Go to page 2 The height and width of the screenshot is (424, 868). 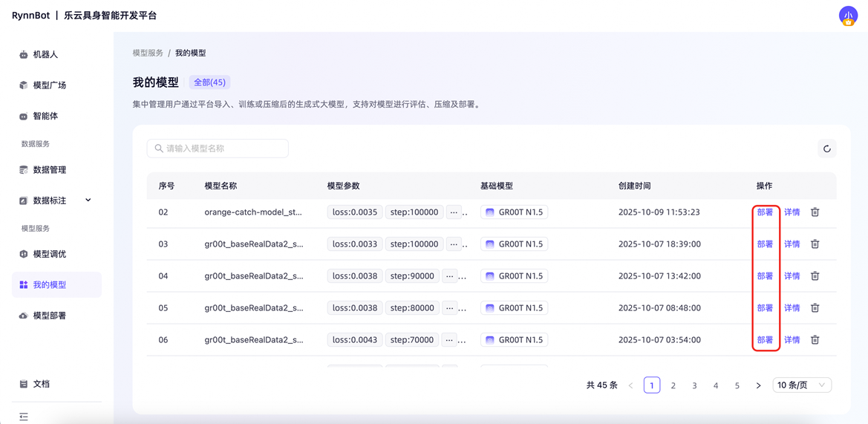(x=673, y=385)
